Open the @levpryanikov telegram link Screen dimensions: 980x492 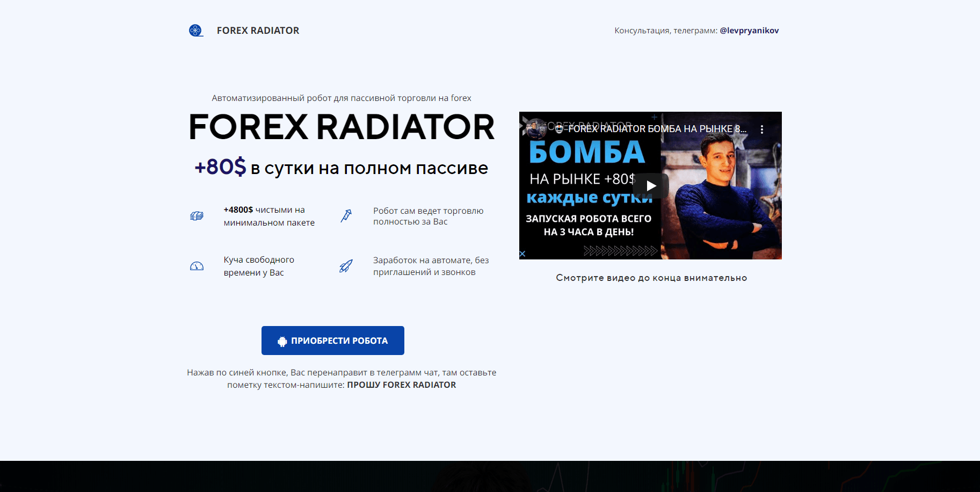pos(749,31)
